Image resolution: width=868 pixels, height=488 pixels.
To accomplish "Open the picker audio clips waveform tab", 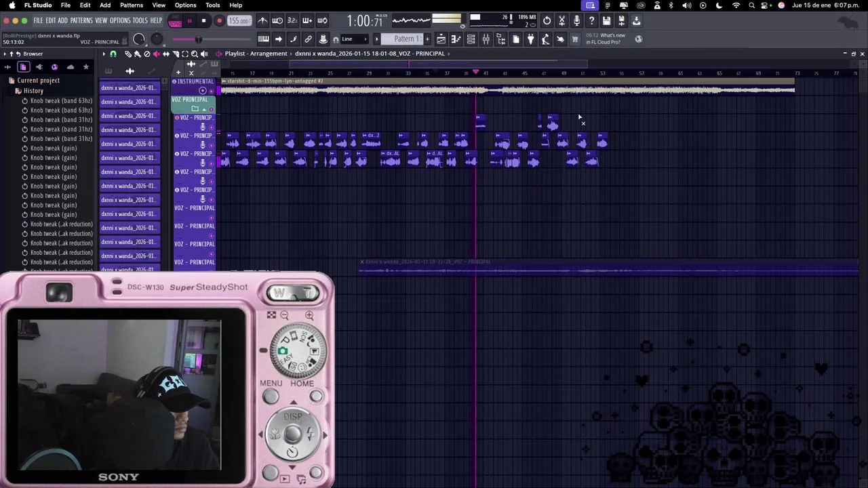I will click(130, 70).
